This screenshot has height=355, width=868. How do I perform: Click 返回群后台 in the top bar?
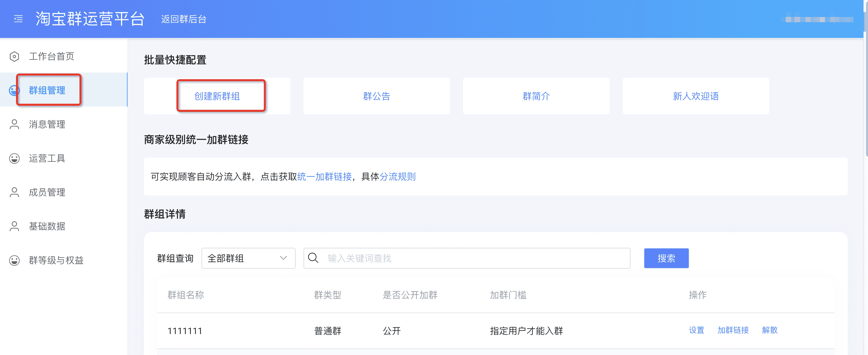(183, 19)
